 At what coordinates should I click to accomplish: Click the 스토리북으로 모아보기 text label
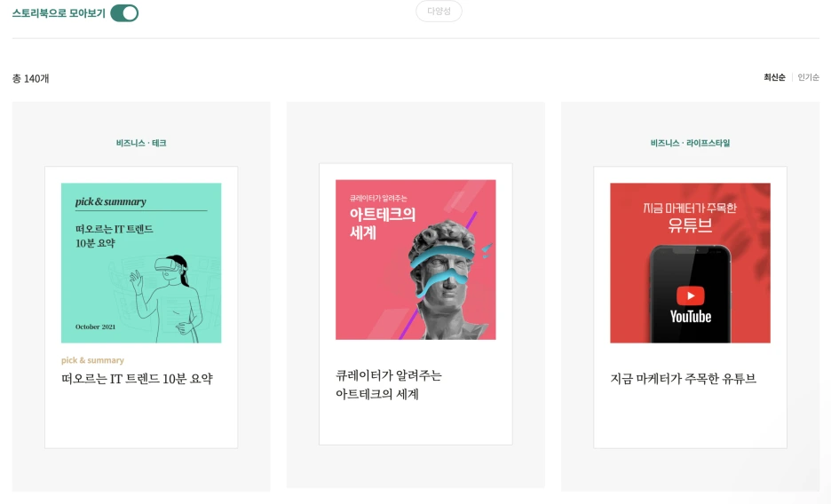[59, 13]
